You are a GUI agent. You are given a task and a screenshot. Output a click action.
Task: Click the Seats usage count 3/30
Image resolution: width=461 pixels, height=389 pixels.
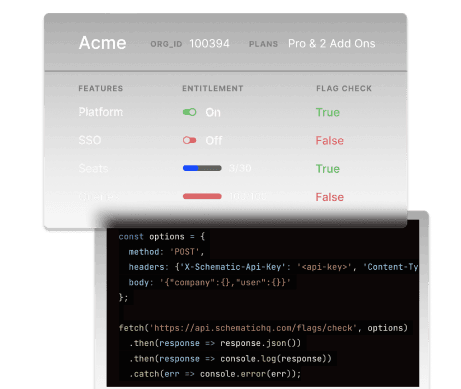point(240,168)
